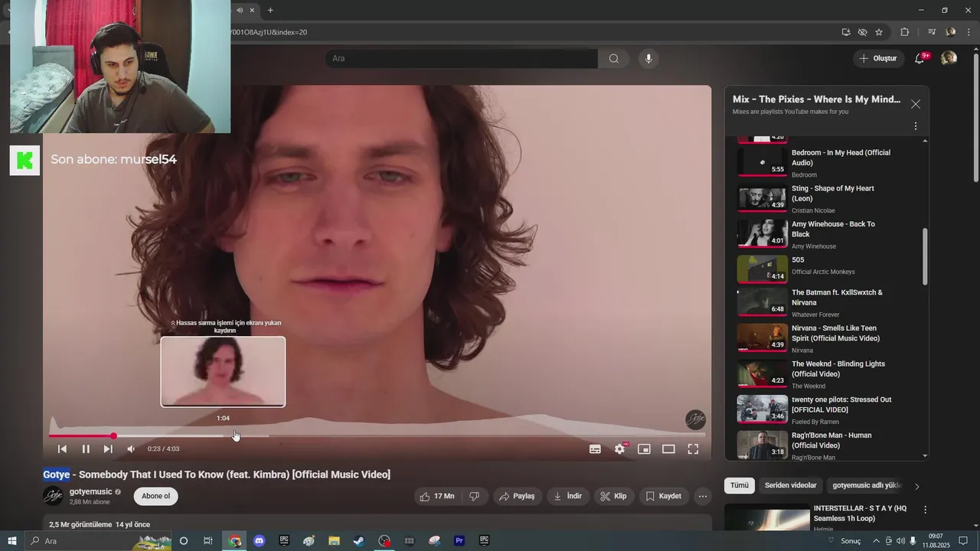This screenshot has width=980, height=551.
Task: Select the gotyemusic adlı yükle chip
Action: click(867, 485)
